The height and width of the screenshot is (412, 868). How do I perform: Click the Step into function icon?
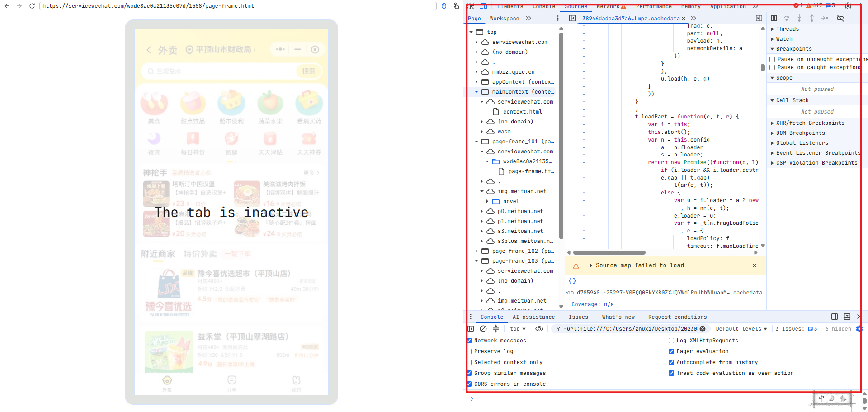coord(799,18)
